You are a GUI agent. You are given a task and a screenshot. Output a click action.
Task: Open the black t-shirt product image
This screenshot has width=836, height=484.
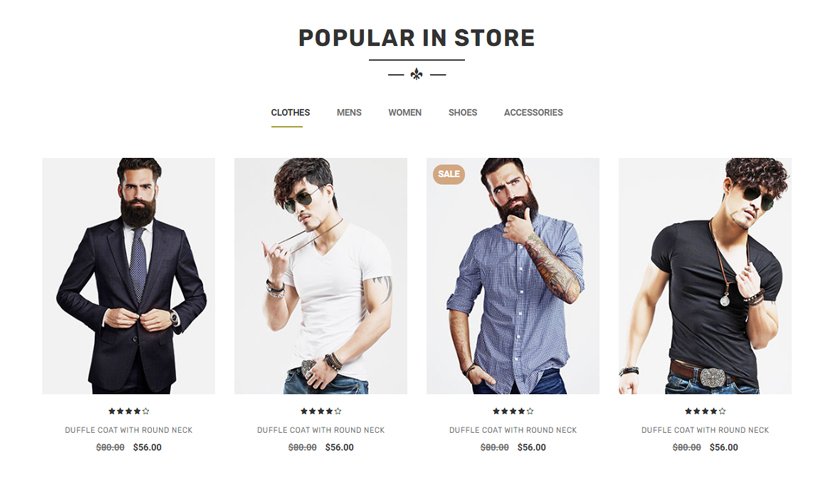point(705,276)
